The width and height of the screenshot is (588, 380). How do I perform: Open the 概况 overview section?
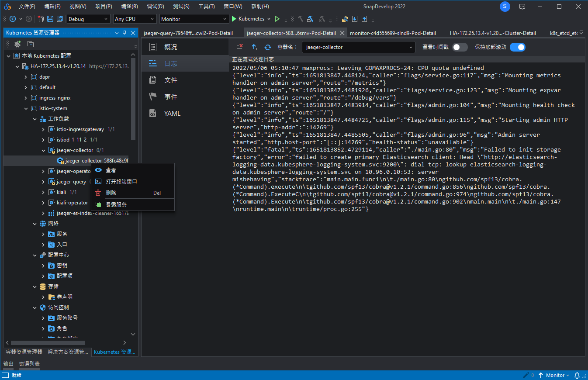[x=185, y=47]
